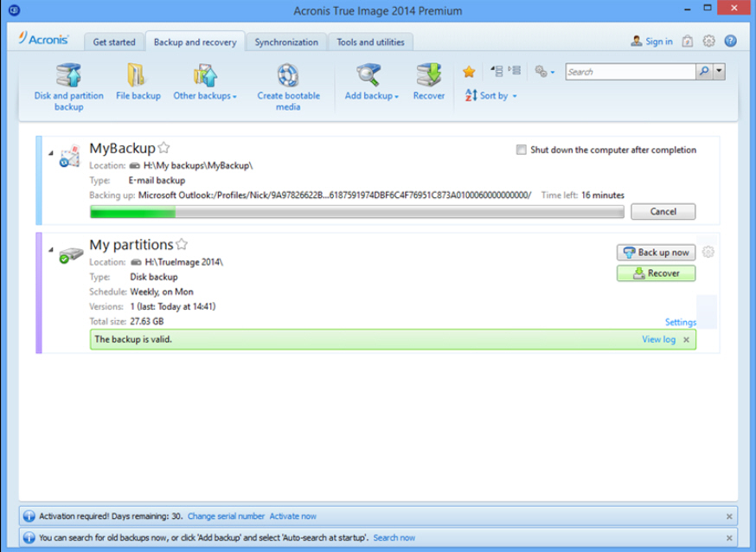This screenshot has height=552, width=756.
Task: Open the toolbar gears options dropdown
Action: point(544,72)
